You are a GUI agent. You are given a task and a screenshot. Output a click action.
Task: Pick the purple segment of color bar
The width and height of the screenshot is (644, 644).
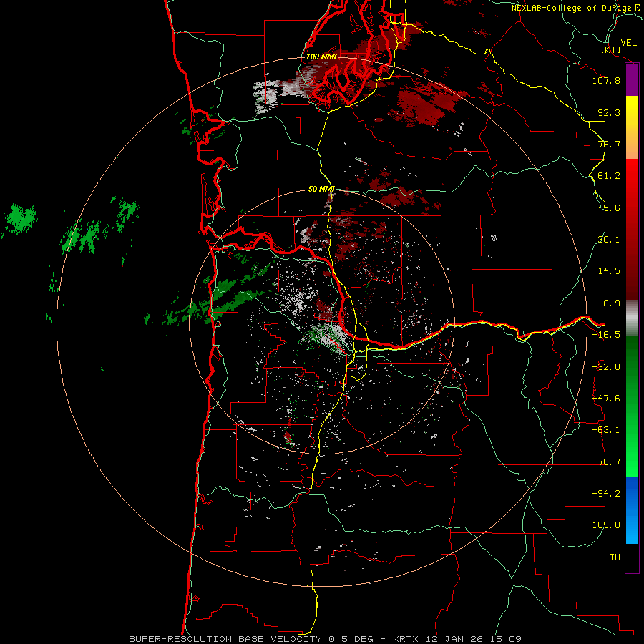click(x=632, y=79)
